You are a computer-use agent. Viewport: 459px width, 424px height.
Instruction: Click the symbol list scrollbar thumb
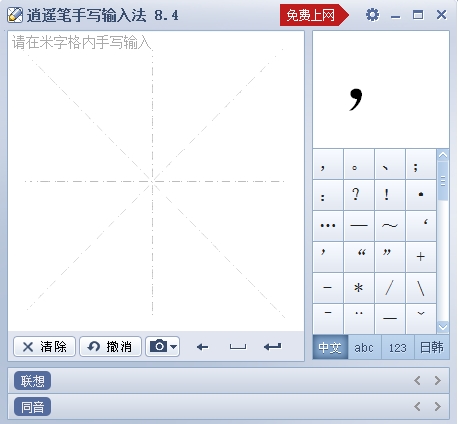443,181
